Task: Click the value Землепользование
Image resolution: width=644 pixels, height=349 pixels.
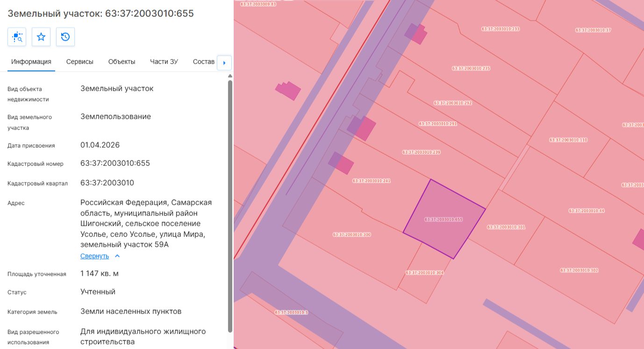Action: click(115, 116)
